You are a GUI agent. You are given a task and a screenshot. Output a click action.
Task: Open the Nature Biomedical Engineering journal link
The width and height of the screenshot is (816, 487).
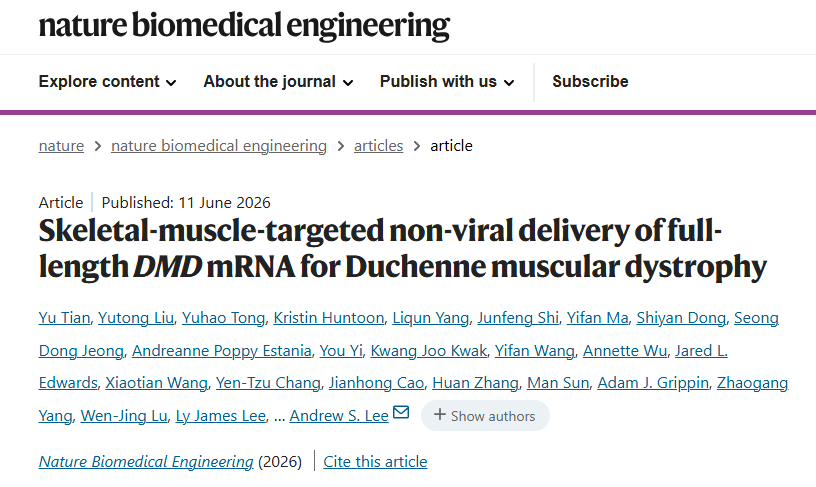coord(146,462)
